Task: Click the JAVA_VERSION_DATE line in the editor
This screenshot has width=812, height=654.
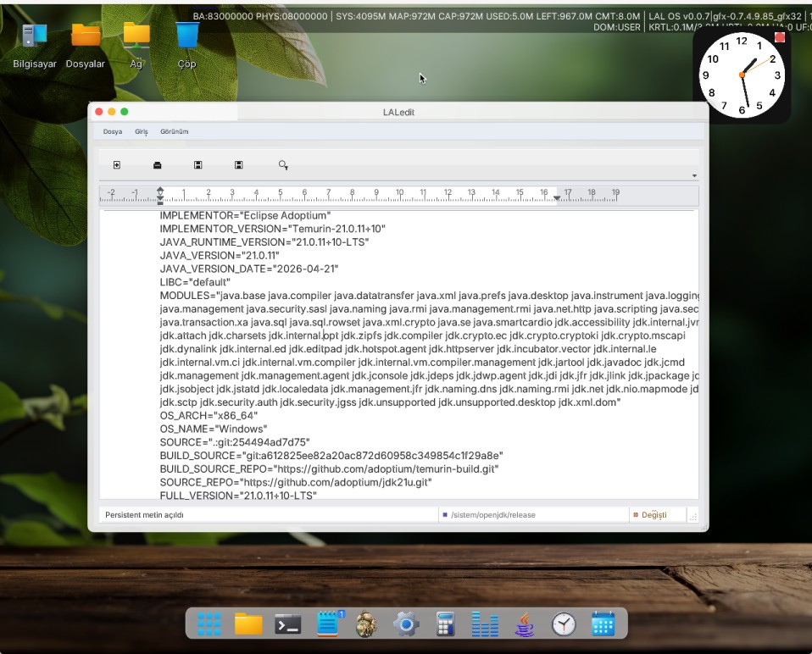Action: (249, 269)
